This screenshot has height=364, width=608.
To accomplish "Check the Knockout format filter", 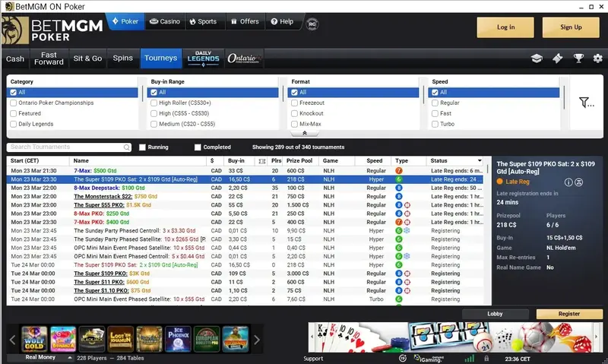I will [x=294, y=113].
